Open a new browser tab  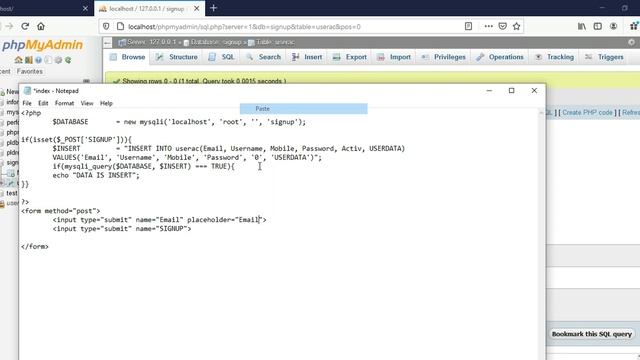tap(213, 8)
